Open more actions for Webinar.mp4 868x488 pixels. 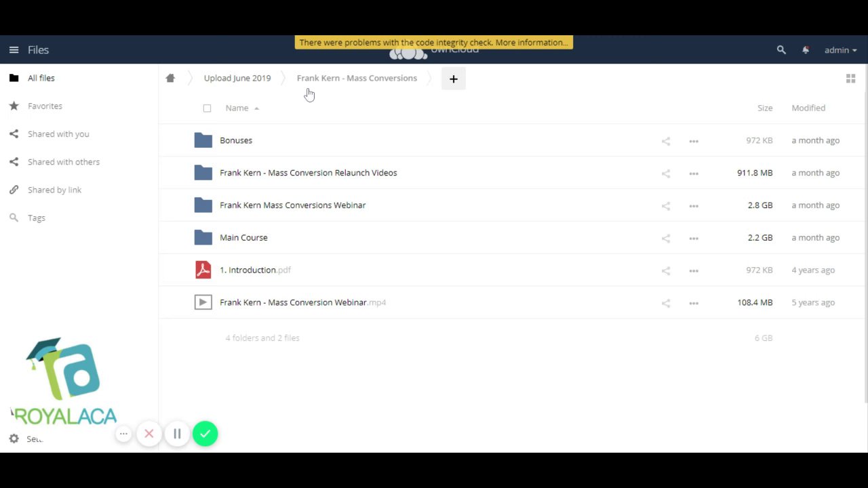(694, 304)
